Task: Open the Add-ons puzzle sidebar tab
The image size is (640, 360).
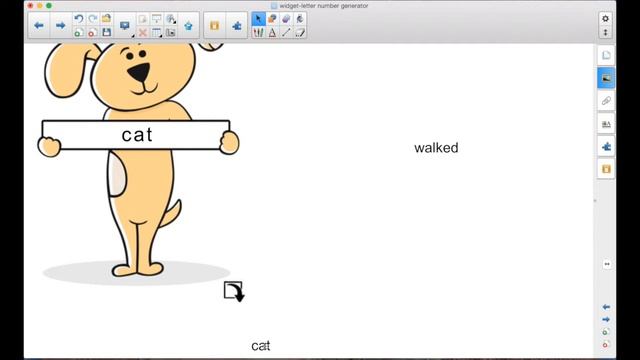Action: 606,147
